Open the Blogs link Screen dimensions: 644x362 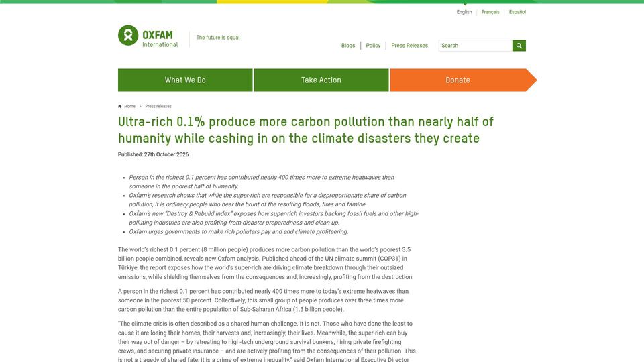pos(348,46)
